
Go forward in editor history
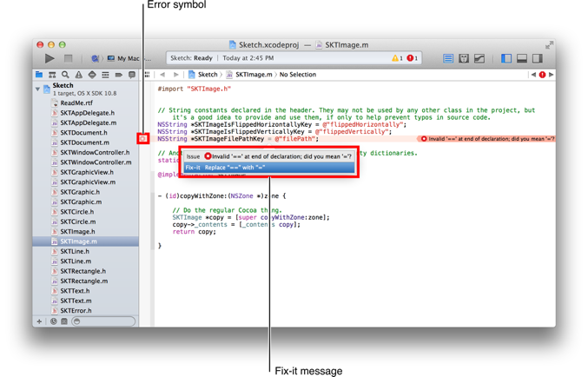(175, 75)
